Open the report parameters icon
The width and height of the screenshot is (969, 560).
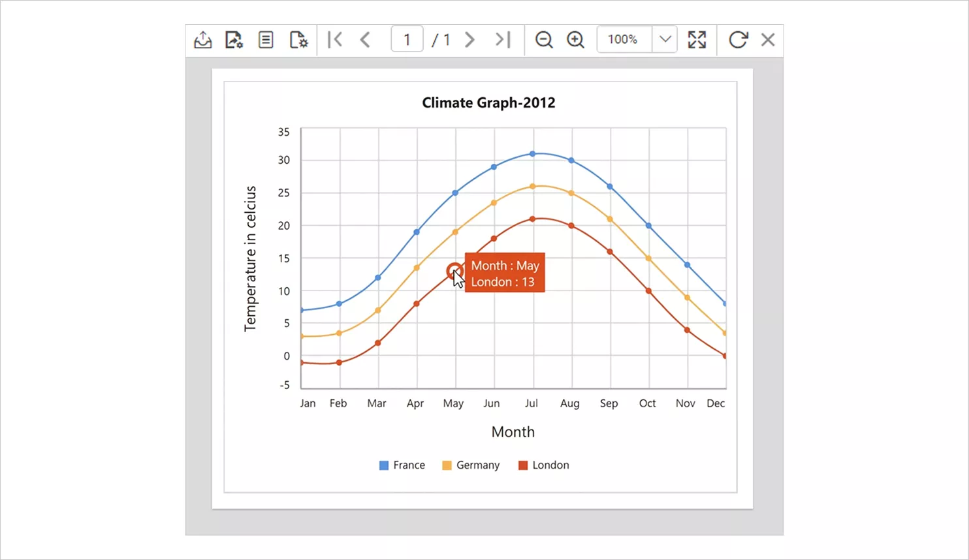[x=265, y=39]
